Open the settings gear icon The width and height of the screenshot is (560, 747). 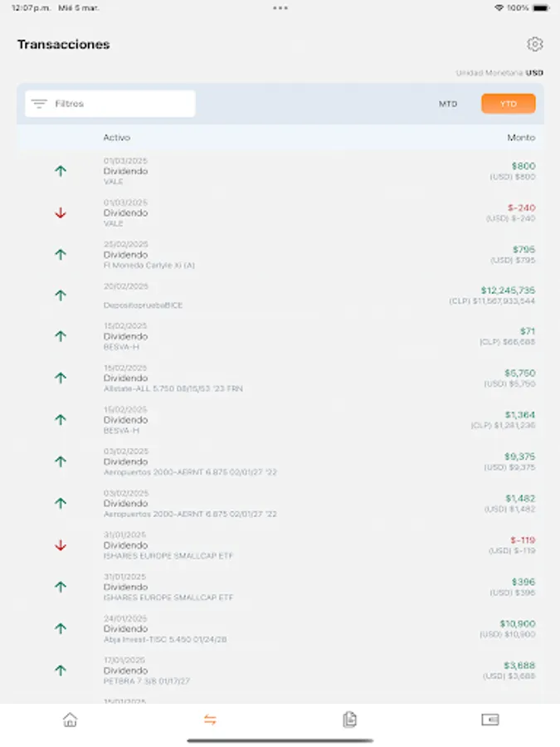coord(535,44)
